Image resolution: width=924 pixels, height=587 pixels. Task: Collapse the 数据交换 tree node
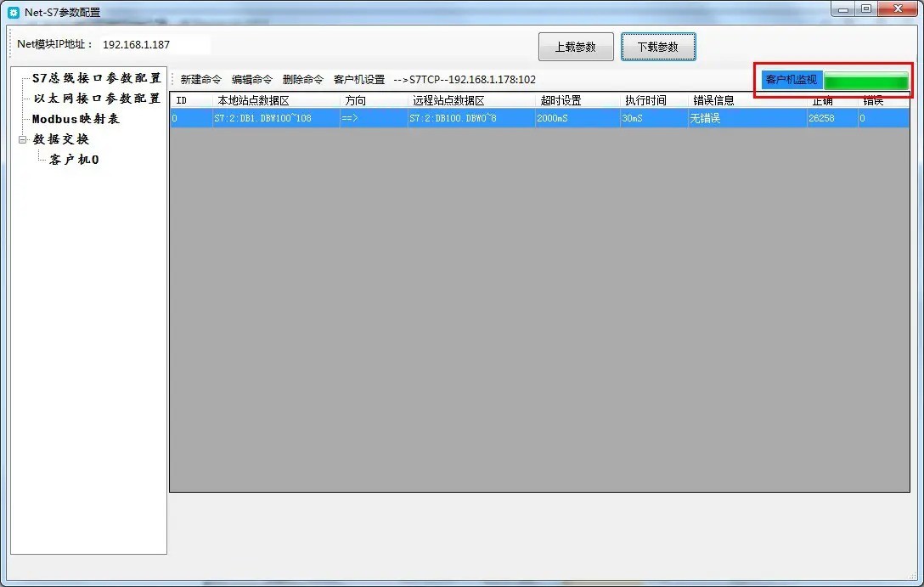click(x=23, y=139)
